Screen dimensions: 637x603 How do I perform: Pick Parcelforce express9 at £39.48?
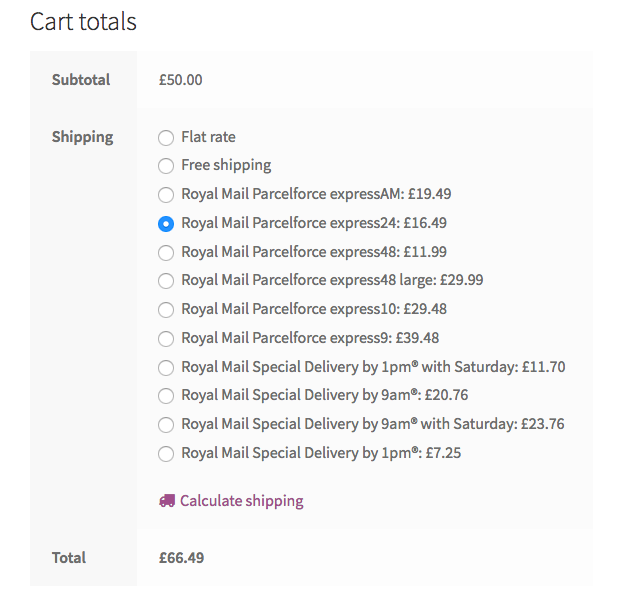pyautogui.click(x=166, y=339)
